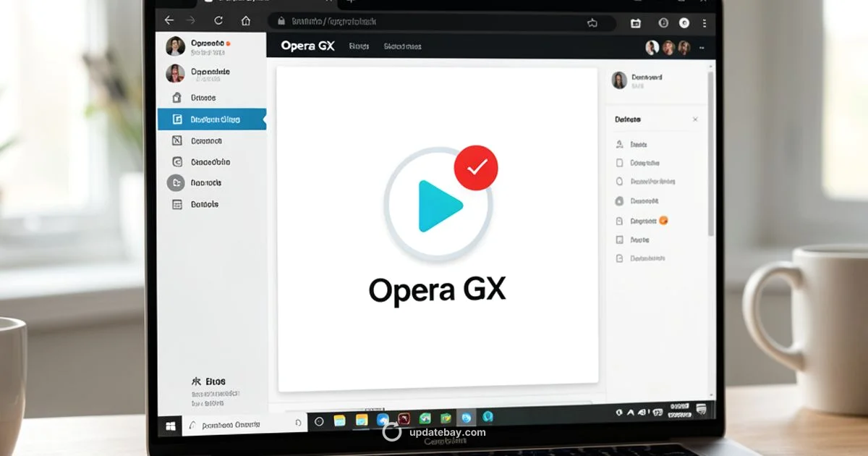Click the browser reload icon in the top toolbar
Image resolution: width=868 pixels, height=456 pixels.
pyautogui.click(x=219, y=20)
